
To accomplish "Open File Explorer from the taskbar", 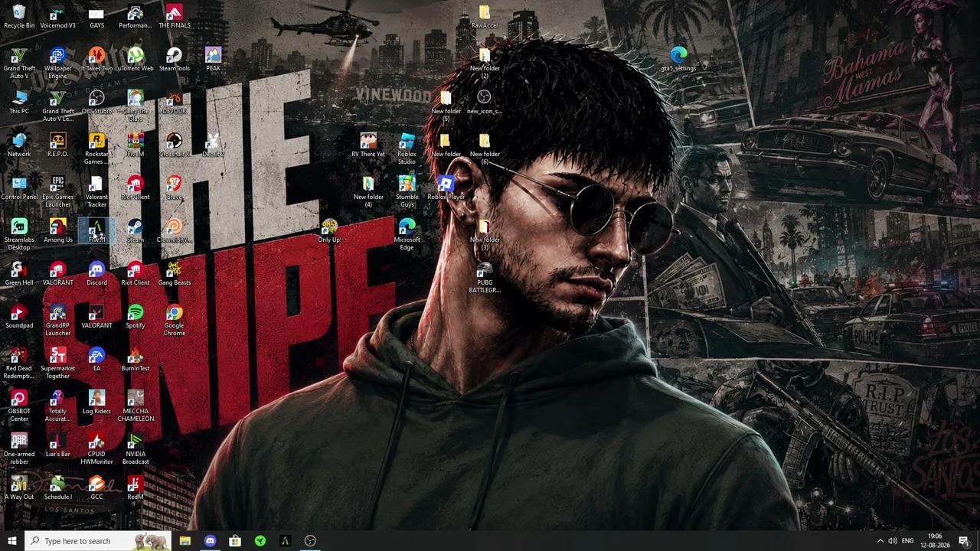I will 185,541.
